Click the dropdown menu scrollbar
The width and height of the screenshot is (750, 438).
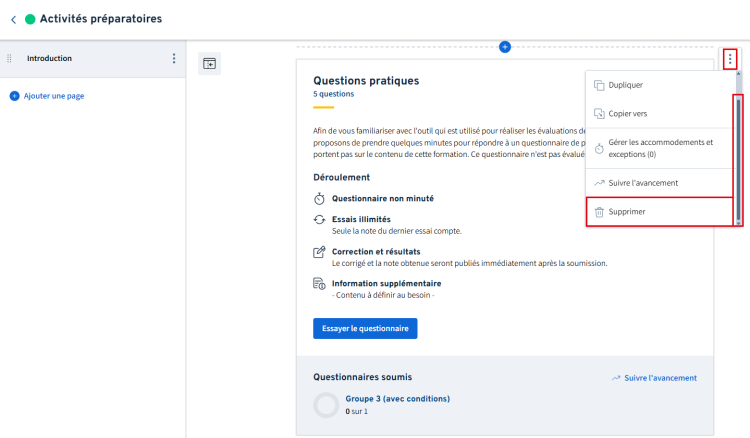pyautogui.click(x=739, y=150)
